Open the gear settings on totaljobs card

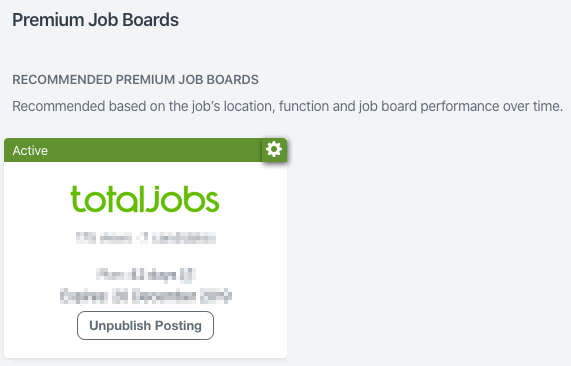pos(274,149)
